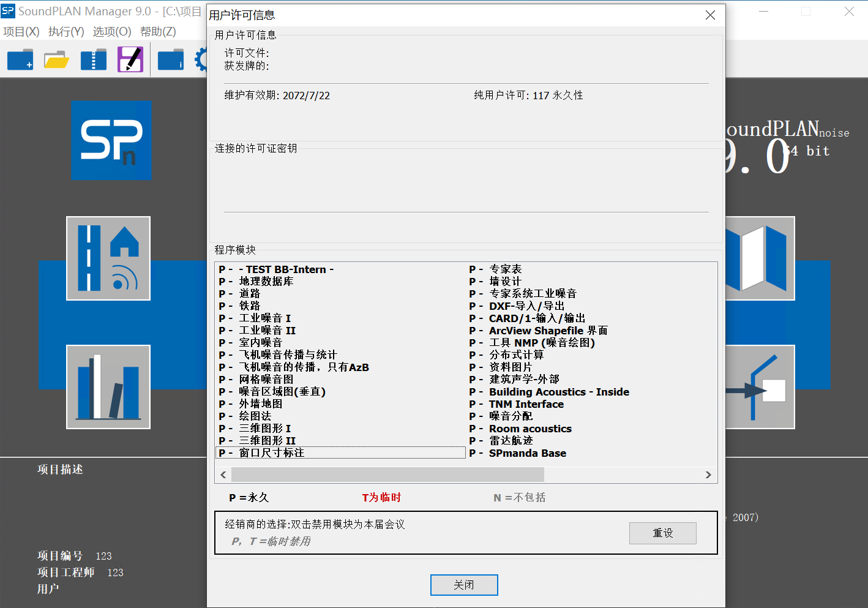Open the library books module tile
The image size is (868, 608).
108,387
